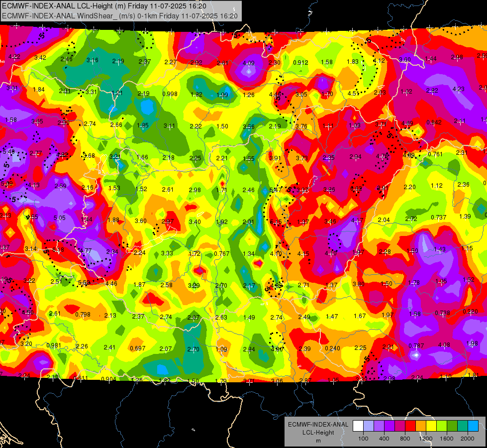Click the wind shear value 1.09
The height and width of the screenshot is (448, 487).
coord(221,349)
